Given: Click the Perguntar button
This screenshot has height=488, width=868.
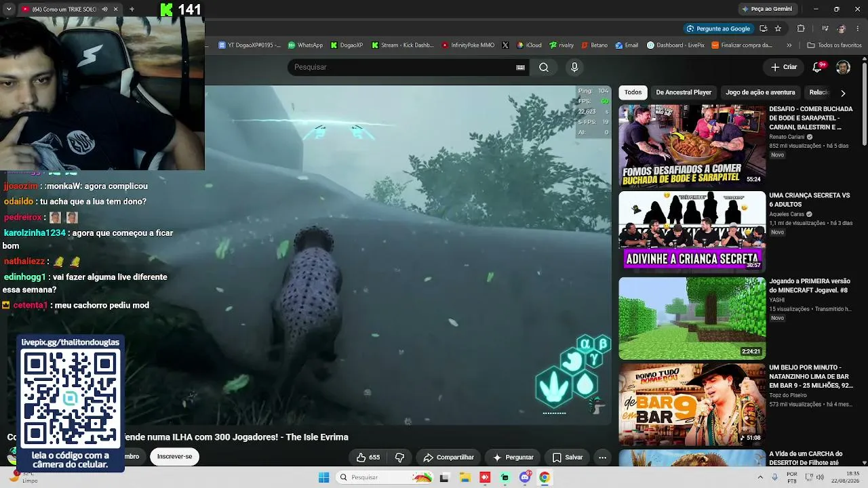Looking at the screenshot, I should pyautogui.click(x=513, y=457).
